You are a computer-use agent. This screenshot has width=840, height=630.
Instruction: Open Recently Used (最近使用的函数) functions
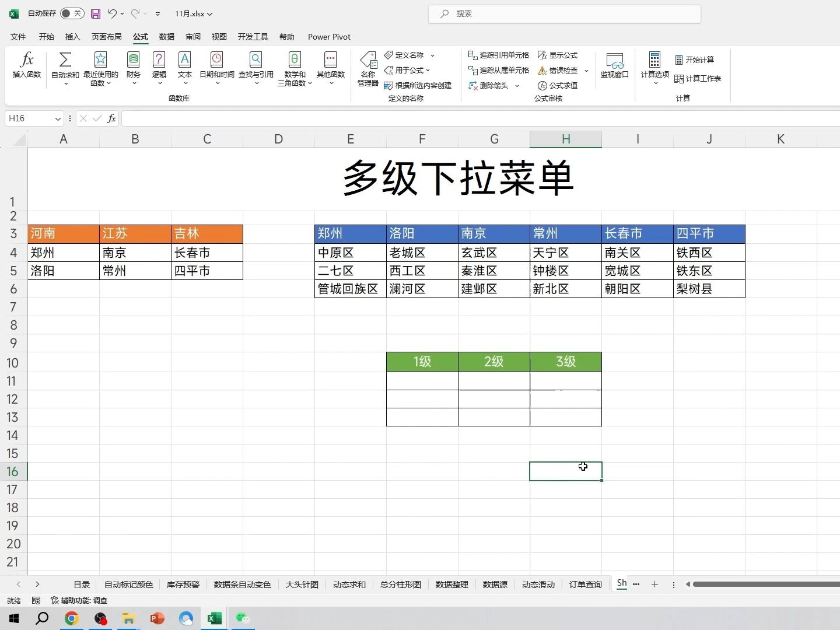100,68
